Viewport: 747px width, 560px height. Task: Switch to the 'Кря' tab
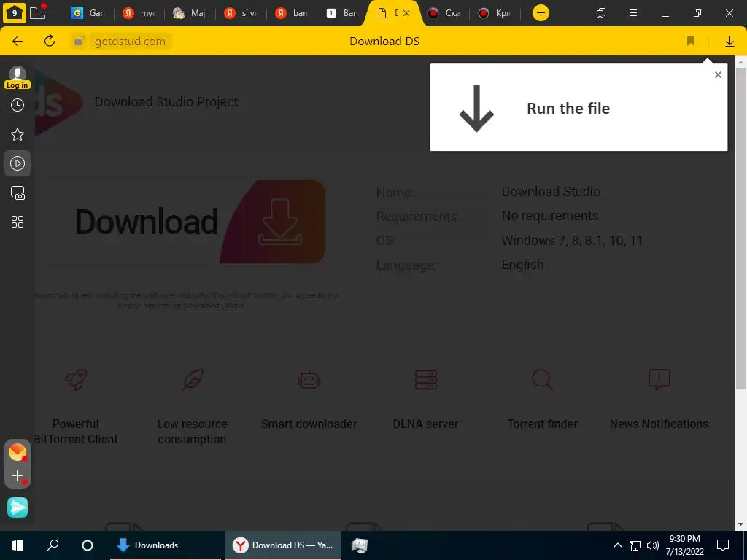tap(495, 13)
